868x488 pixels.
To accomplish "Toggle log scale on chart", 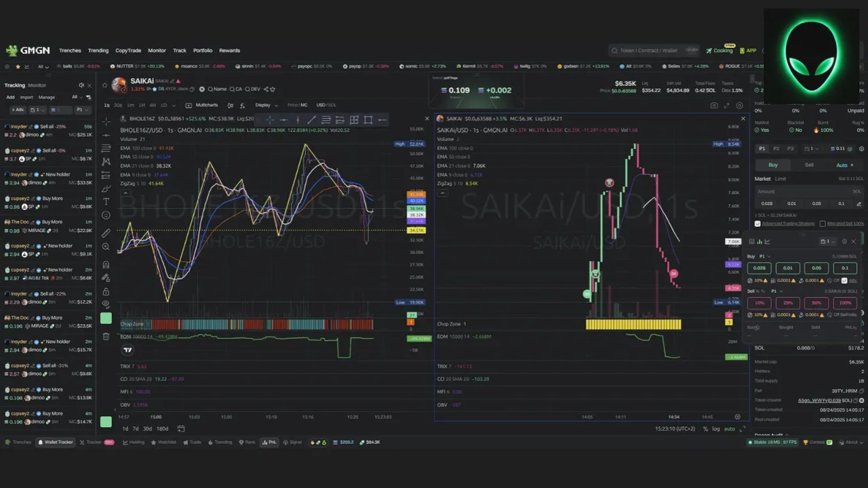I will tap(716, 428).
